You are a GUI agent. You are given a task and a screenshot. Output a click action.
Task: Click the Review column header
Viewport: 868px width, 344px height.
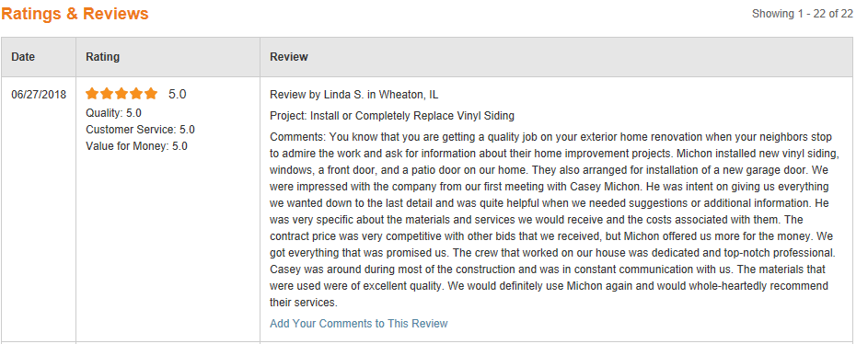point(289,57)
